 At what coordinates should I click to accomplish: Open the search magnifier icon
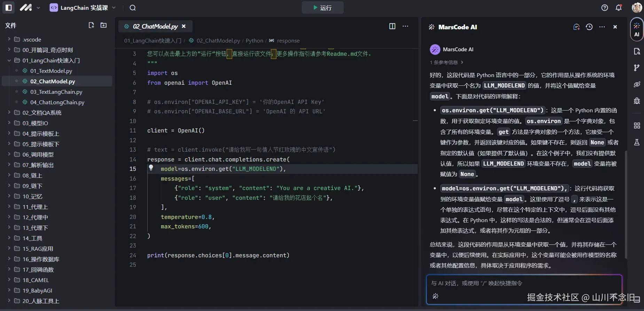pyautogui.click(x=133, y=8)
